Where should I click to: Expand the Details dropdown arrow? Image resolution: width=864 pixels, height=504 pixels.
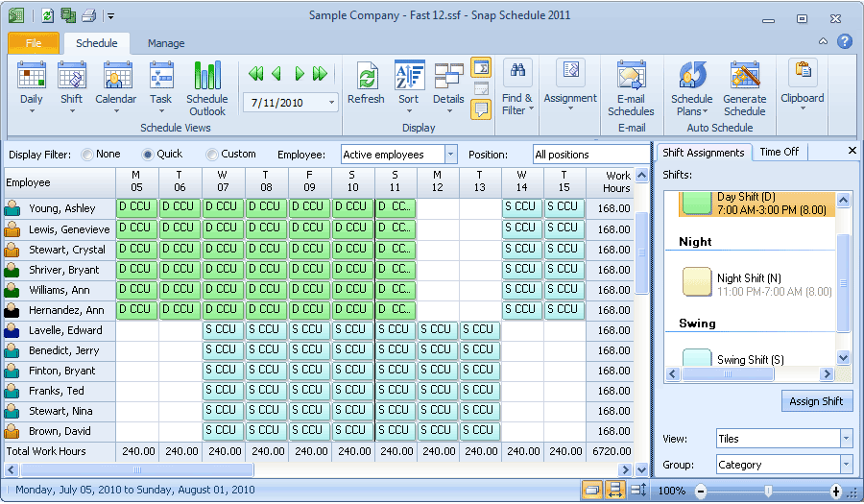[448, 111]
